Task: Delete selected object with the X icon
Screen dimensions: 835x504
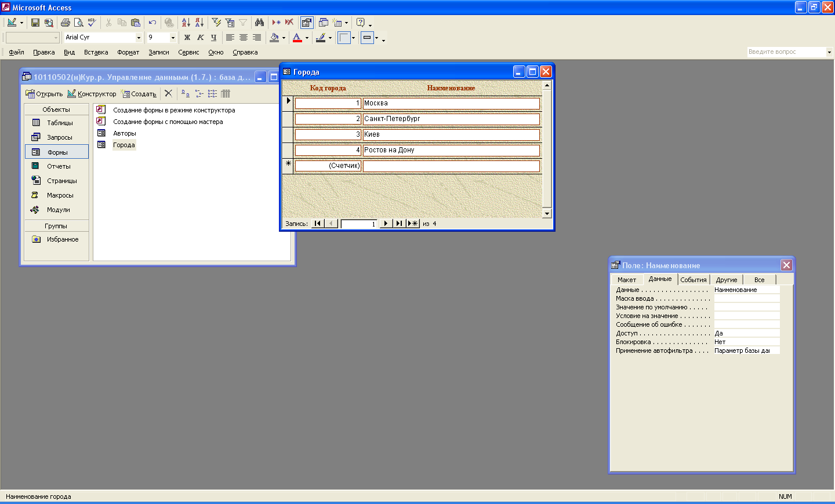Action: click(x=168, y=93)
